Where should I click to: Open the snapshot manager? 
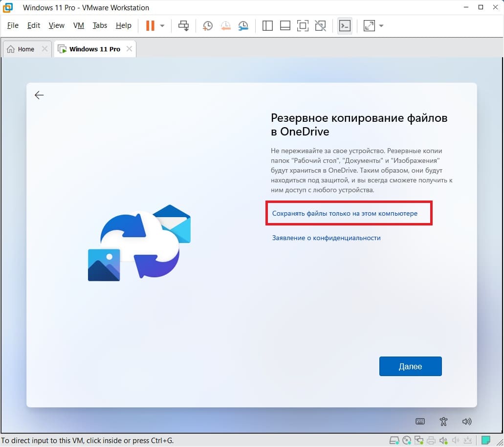coord(243,26)
